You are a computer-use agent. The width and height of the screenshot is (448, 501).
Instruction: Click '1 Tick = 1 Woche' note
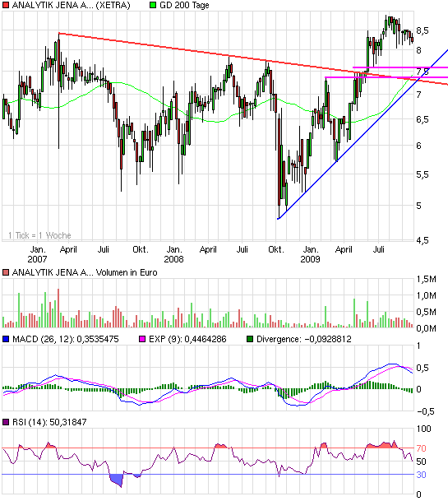[39, 235]
